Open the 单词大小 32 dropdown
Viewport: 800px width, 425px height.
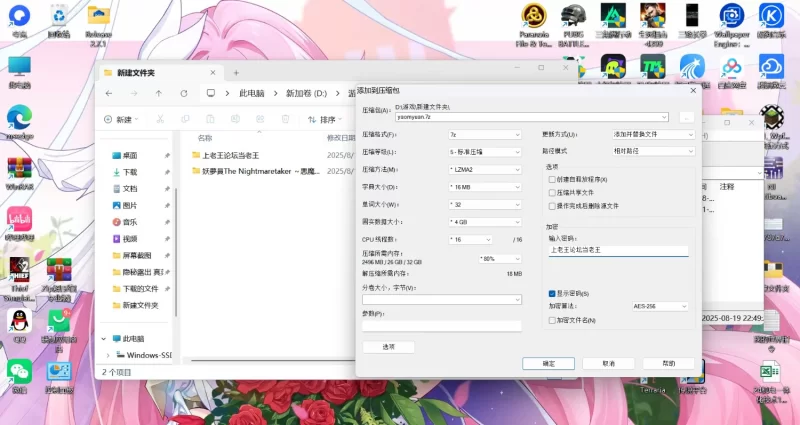click(485, 205)
